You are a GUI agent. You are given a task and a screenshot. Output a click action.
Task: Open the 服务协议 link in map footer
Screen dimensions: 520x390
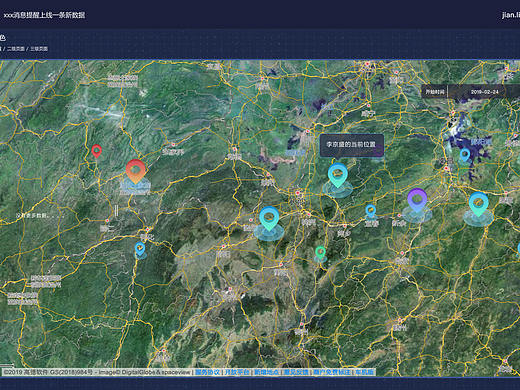click(207, 372)
